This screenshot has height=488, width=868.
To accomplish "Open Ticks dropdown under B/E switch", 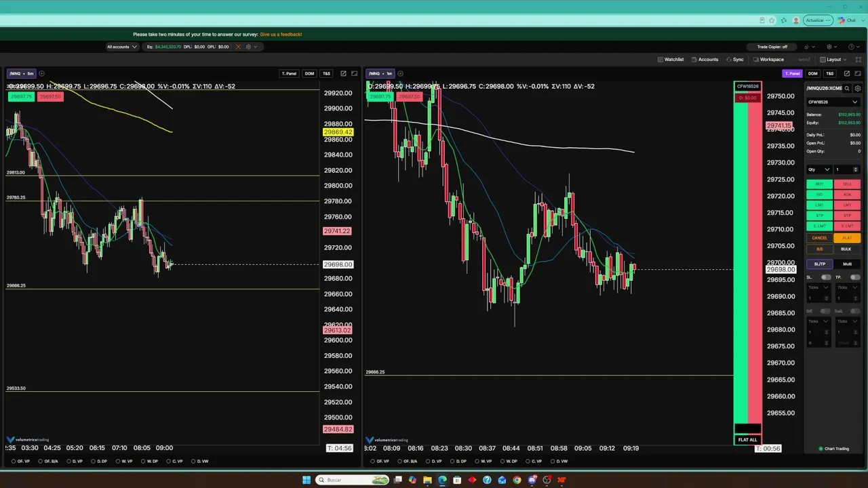I will click(x=818, y=321).
